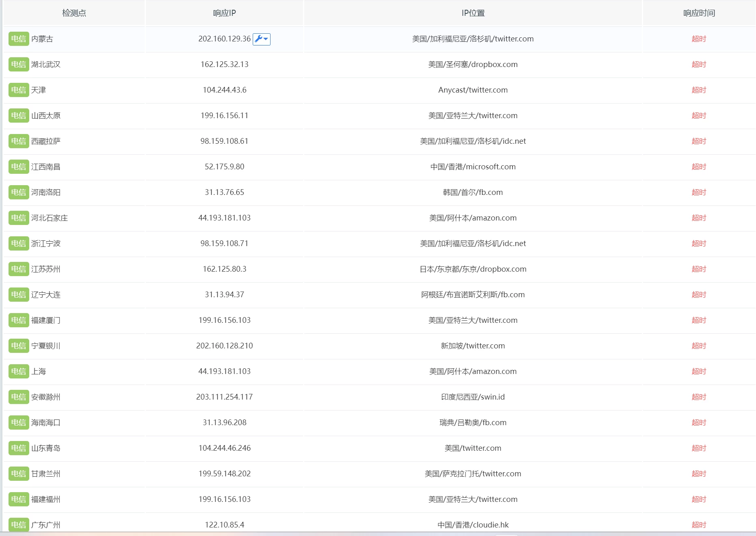
Task: Click location 新加坡/twitter.com
Action: tap(473, 346)
